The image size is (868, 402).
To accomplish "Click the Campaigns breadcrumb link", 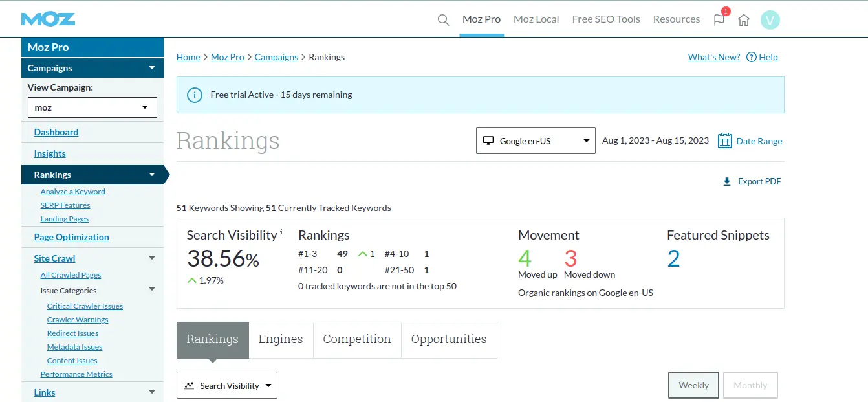I will (x=276, y=57).
